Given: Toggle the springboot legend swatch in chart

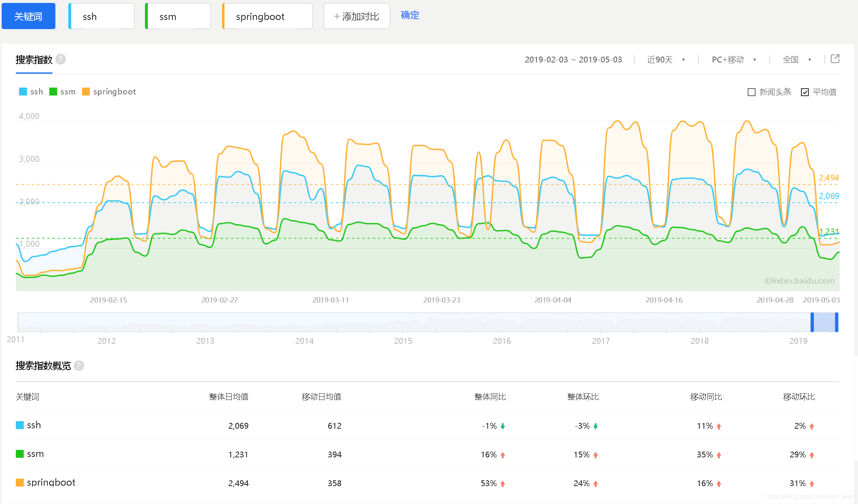Looking at the screenshot, I should tap(86, 92).
